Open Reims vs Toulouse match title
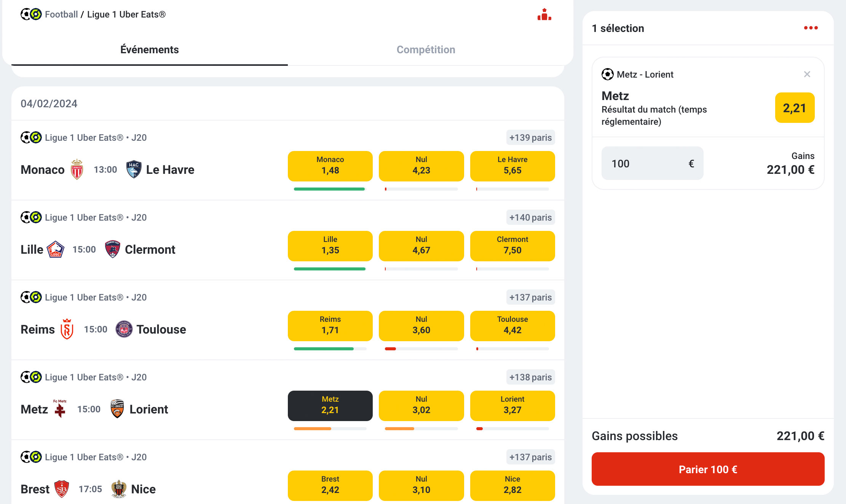This screenshot has height=504, width=846. pos(103,329)
